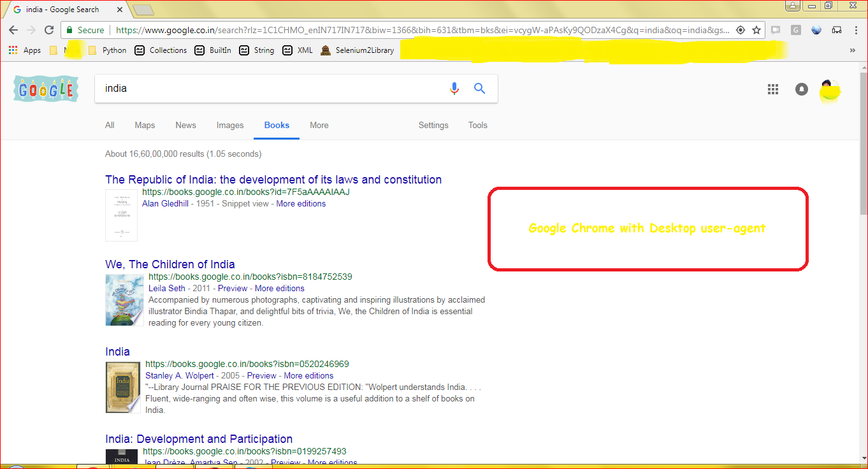Open the BuiltIn bookmark
The width and height of the screenshot is (868, 469).
pos(213,50)
